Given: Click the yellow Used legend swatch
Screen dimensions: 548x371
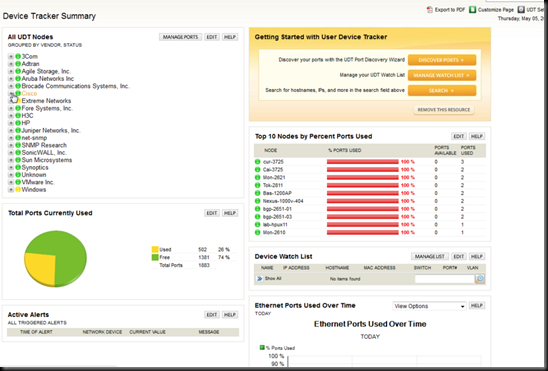Looking at the screenshot, I should (155, 249).
